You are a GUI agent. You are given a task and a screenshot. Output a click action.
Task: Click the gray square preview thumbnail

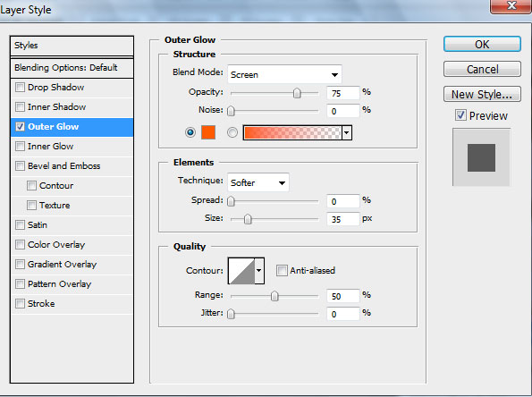(481, 157)
